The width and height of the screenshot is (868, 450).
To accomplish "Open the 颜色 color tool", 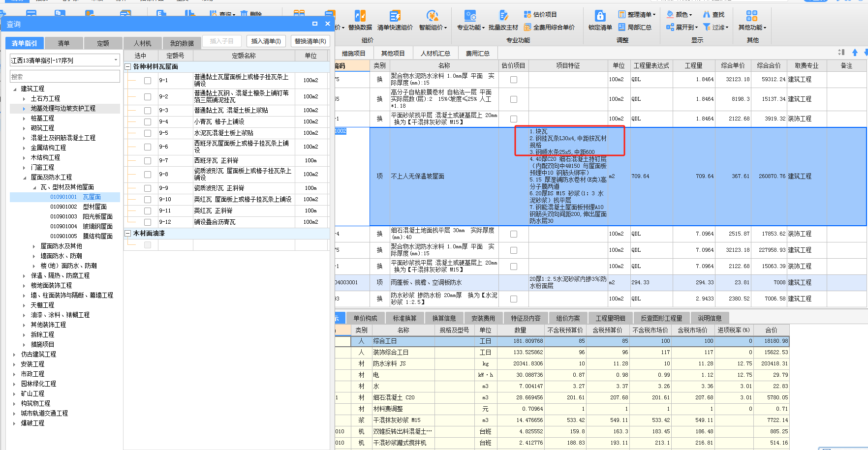I will [679, 15].
